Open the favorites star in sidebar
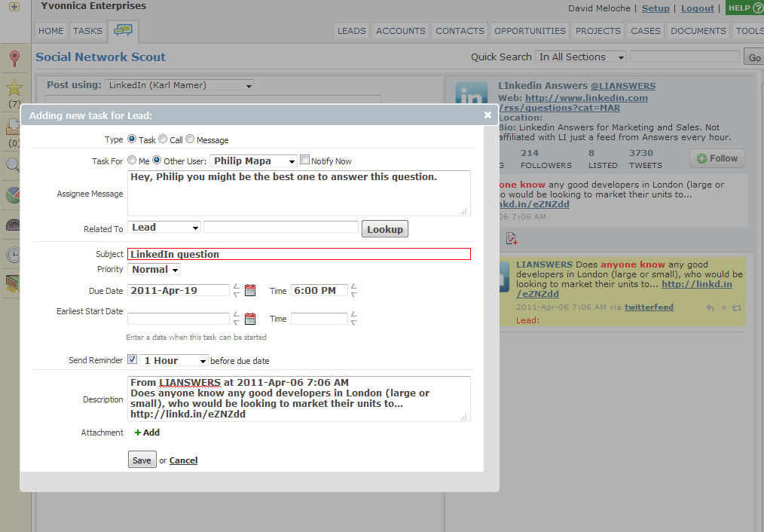 (14, 88)
